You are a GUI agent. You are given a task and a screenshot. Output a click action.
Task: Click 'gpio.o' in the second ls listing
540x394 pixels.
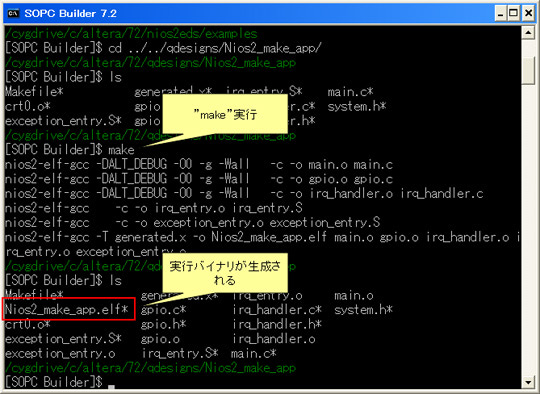click(x=160, y=339)
